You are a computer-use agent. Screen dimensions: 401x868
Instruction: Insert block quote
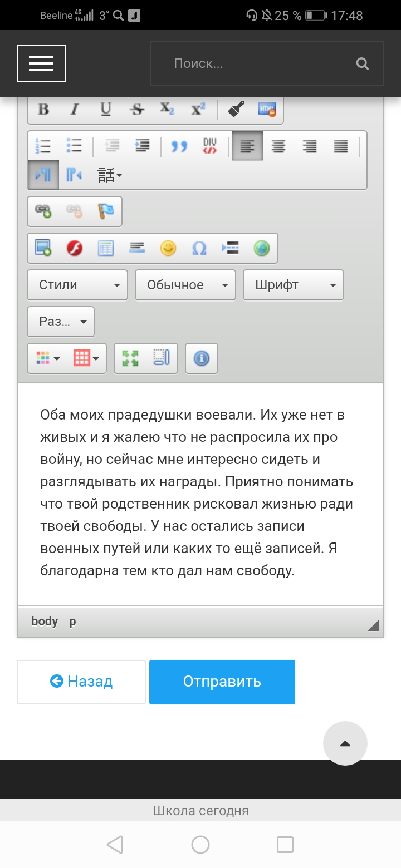[179, 146]
